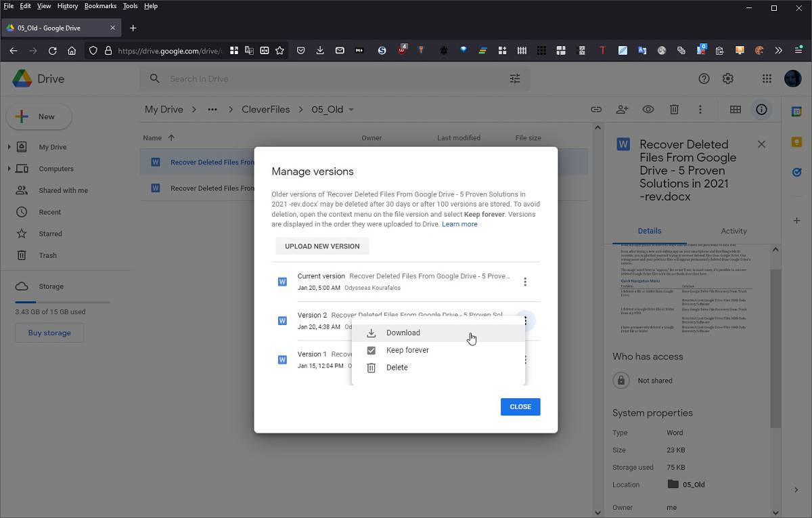This screenshot has height=518, width=812.
Task: Click the document preview thumbnail
Action: click(686, 289)
